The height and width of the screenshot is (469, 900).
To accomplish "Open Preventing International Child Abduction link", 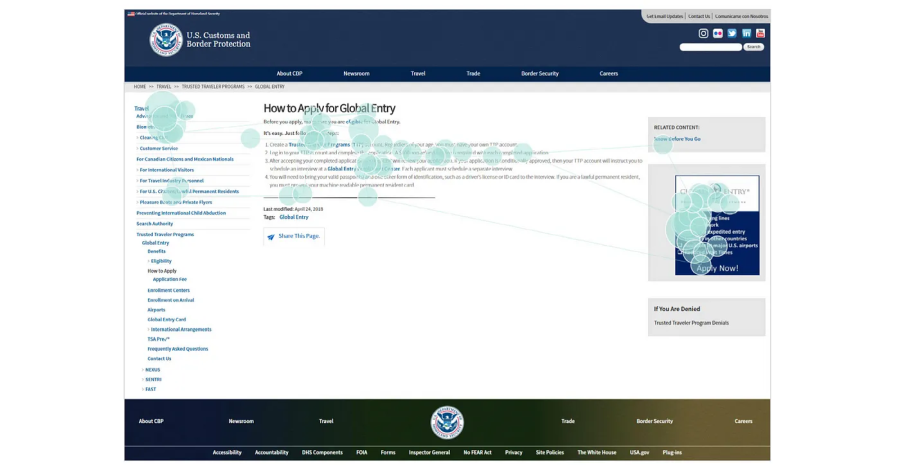I will (x=181, y=213).
